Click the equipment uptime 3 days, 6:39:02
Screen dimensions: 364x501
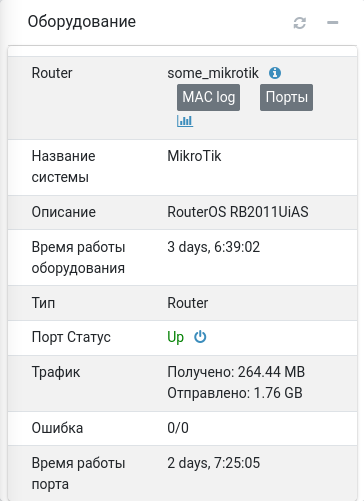point(213,247)
